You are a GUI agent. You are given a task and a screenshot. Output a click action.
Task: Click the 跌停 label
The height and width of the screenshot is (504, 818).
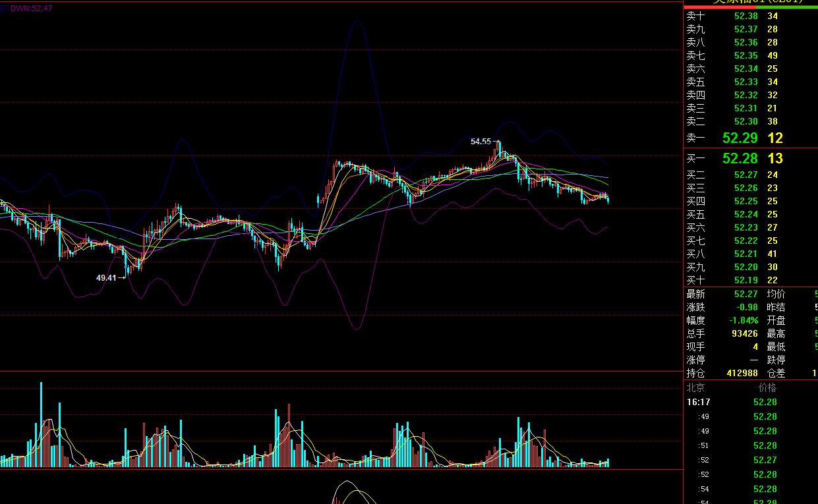tap(776, 360)
